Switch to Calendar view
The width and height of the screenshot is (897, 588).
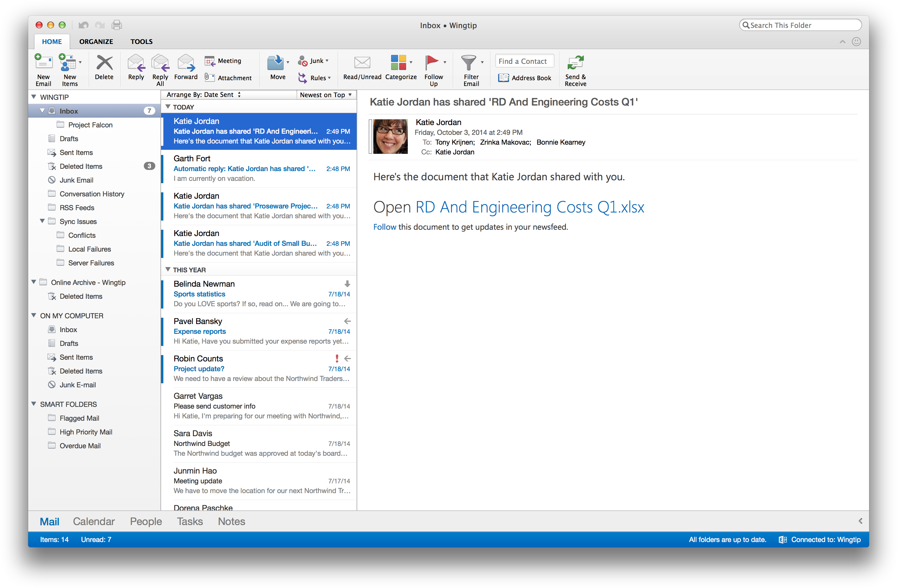click(x=93, y=521)
